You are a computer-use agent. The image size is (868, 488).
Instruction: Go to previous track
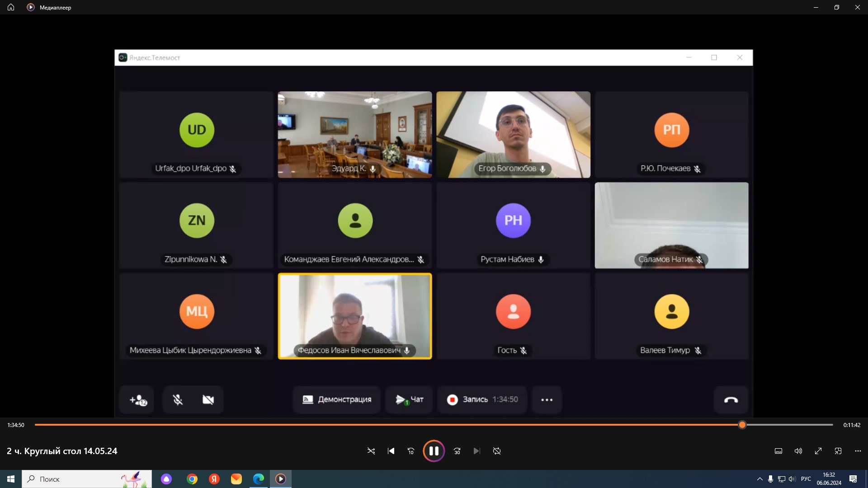(391, 451)
